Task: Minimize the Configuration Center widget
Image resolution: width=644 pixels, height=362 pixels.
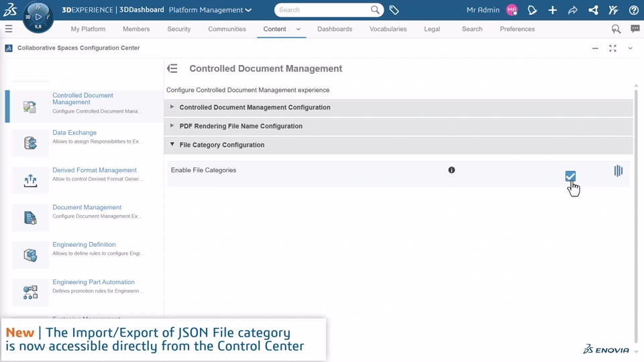Action: pyautogui.click(x=595, y=48)
